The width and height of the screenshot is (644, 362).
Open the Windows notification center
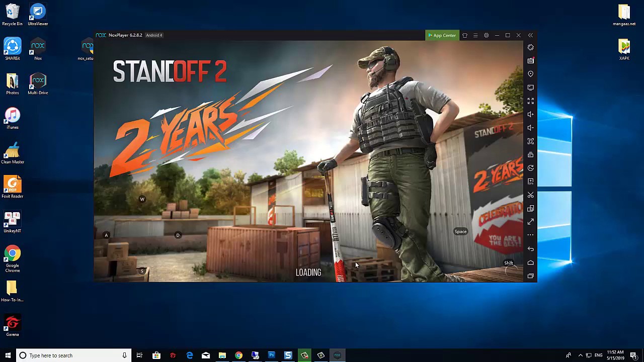click(x=633, y=355)
